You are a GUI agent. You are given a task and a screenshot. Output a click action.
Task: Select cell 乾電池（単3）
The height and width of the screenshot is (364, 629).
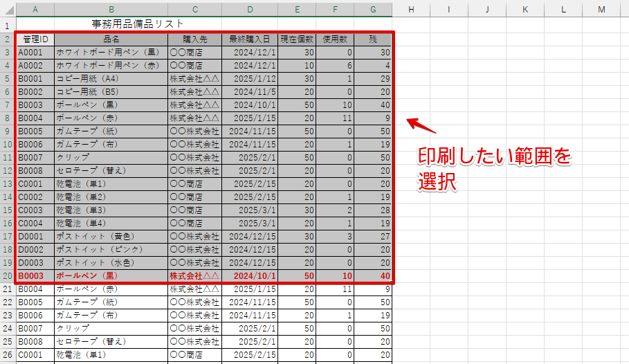[x=111, y=210]
